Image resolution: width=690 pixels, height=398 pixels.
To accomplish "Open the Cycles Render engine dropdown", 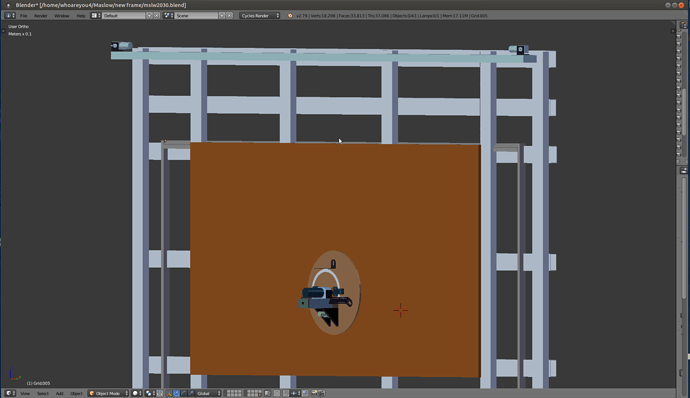I will [260, 15].
